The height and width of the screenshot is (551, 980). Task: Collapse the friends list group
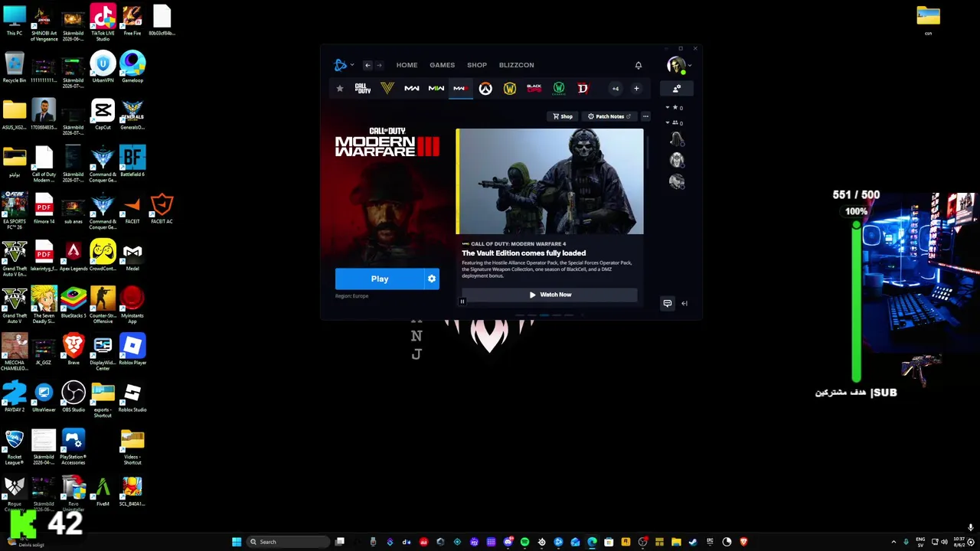point(668,122)
